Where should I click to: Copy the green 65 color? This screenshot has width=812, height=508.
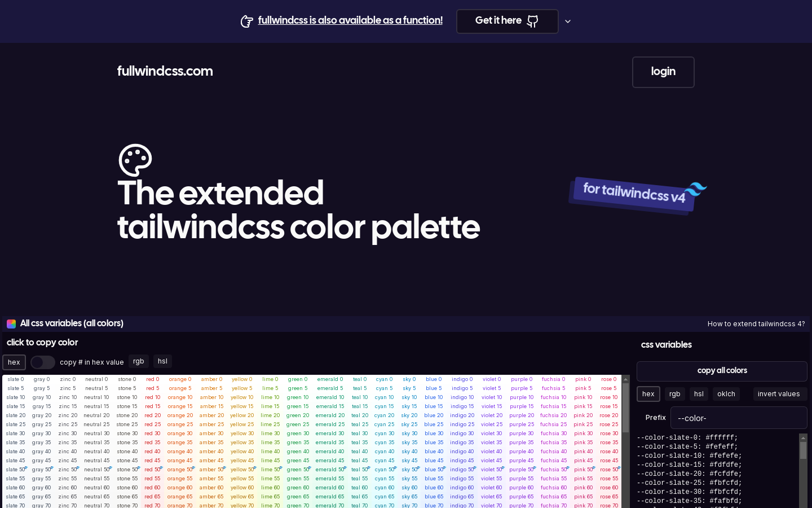[298, 497]
